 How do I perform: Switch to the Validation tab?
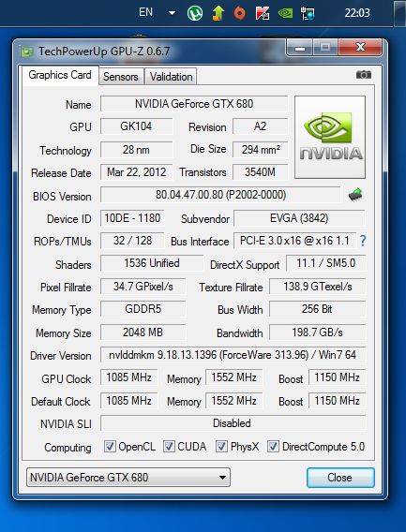171,77
